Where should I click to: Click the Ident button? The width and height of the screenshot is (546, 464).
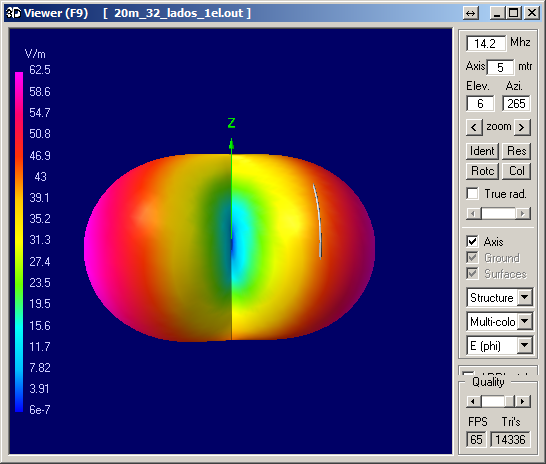tap(482, 151)
